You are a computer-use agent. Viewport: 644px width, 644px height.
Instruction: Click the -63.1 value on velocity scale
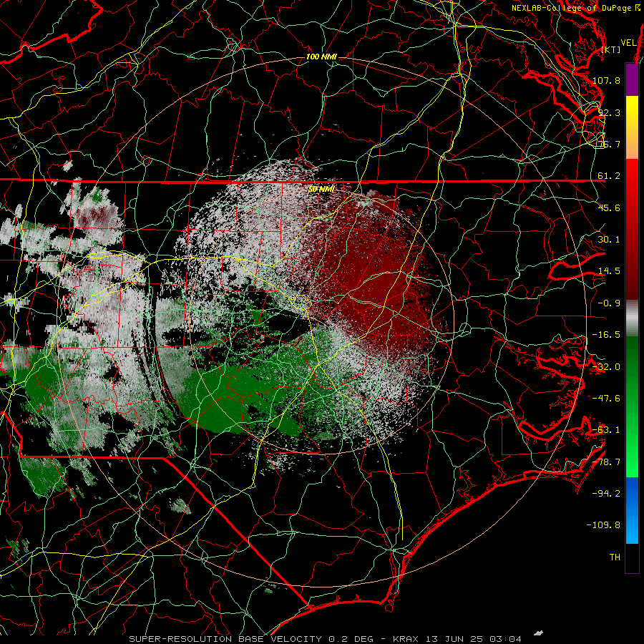[x=606, y=430]
